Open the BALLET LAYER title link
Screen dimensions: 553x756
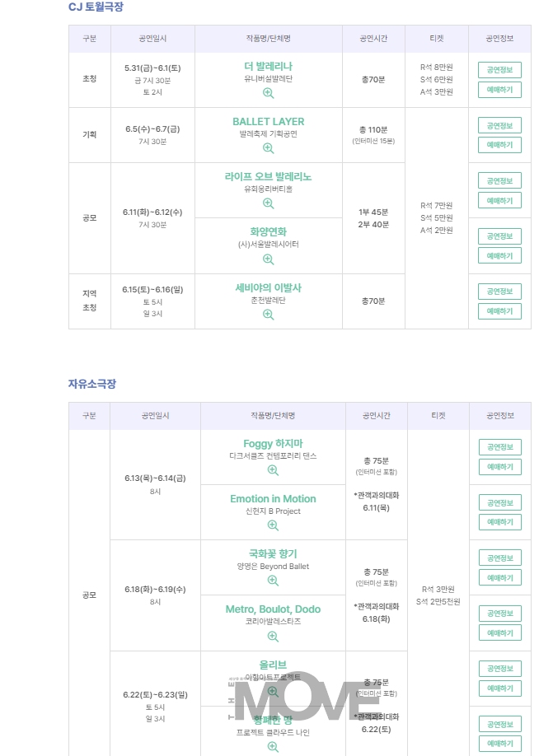tap(269, 122)
